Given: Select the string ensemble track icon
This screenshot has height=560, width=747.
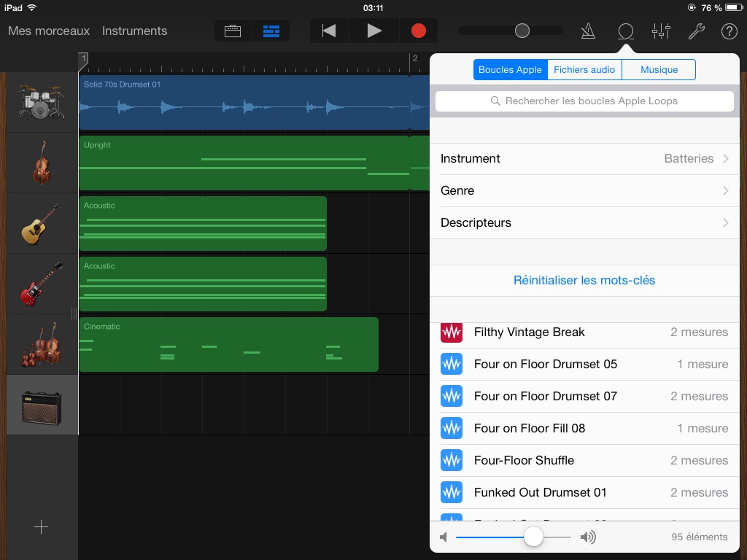Looking at the screenshot, I should [42, 344].
